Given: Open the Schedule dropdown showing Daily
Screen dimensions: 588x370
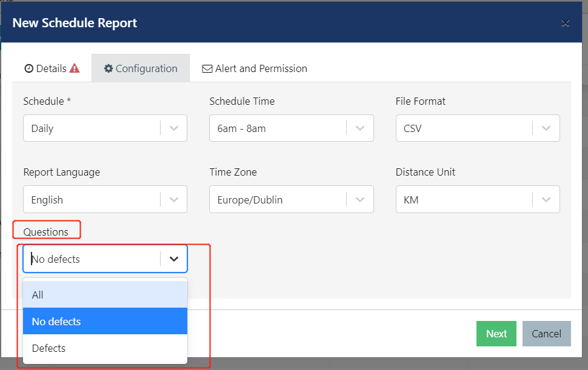Looking at the screenshot, I should (x=105, y=128).
